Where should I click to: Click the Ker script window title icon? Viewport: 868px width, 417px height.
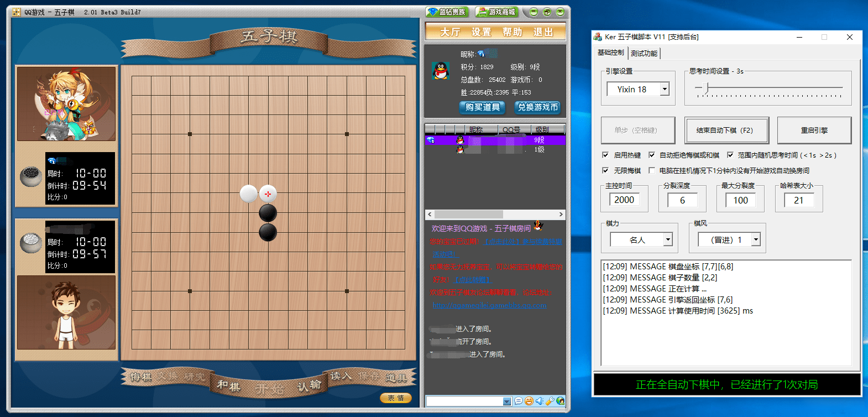[598, 37]
